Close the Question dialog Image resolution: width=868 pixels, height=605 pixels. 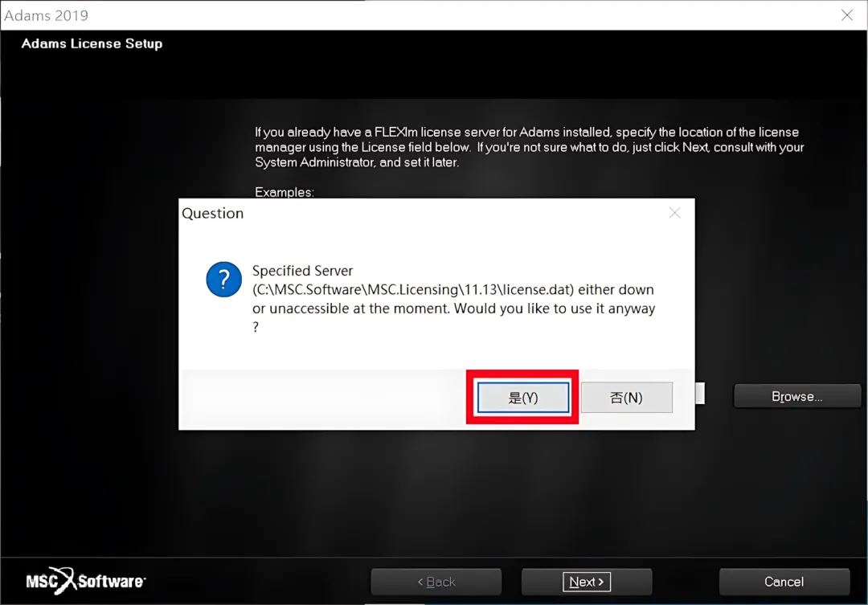pyautogui.click(x=674, y=213)
